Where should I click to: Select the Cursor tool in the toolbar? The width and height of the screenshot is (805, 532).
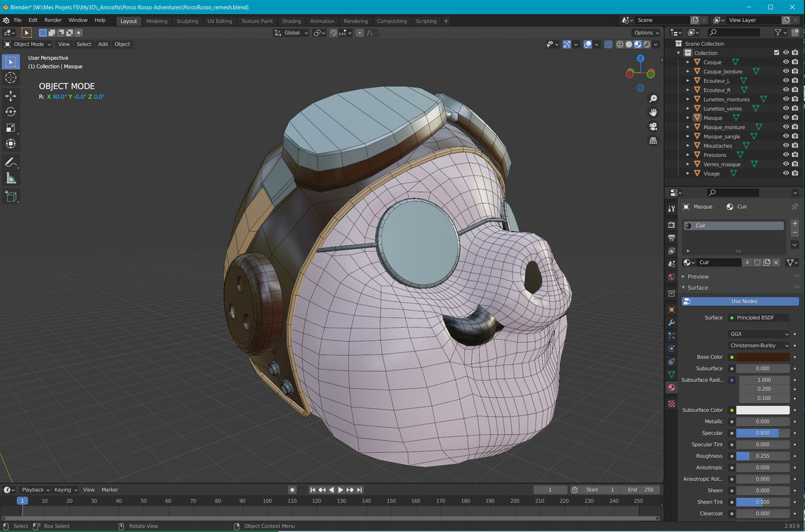click(11, 78)
